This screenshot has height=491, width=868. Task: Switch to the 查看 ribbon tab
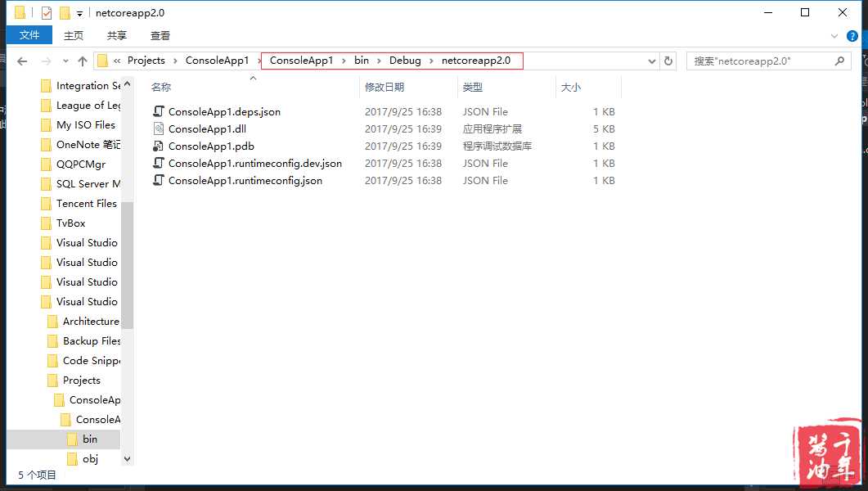pyautogui.click(x=160, y=35)
